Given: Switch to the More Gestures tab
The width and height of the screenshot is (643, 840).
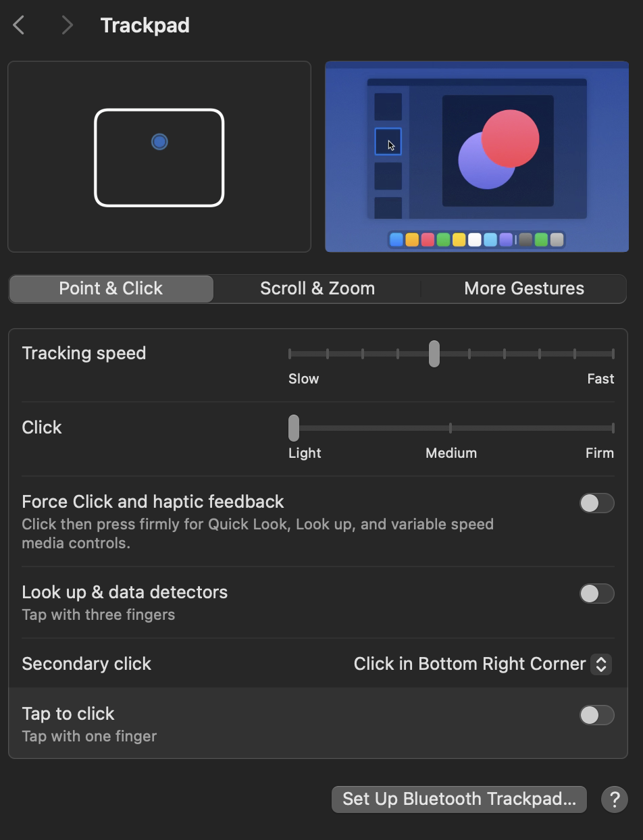Looking at the screenshot, I should (524, 288).
